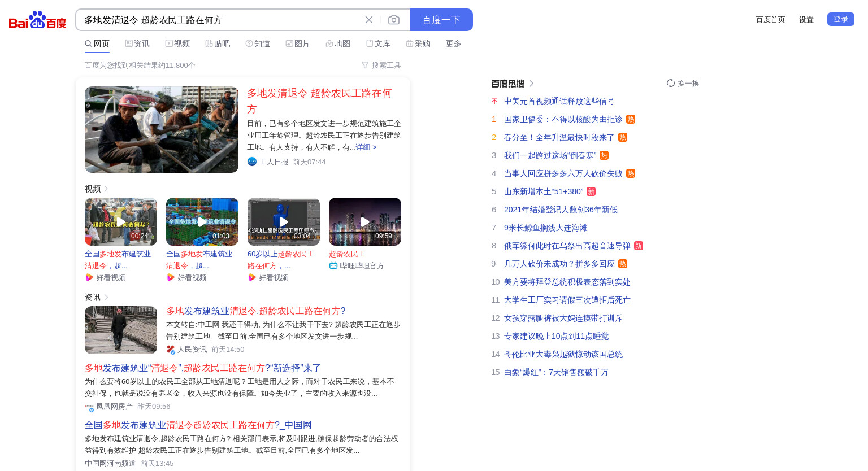Click 哔哩哔哩官方 source icon
The height and width of the screenshot is (471, 868).
(333, 265)
